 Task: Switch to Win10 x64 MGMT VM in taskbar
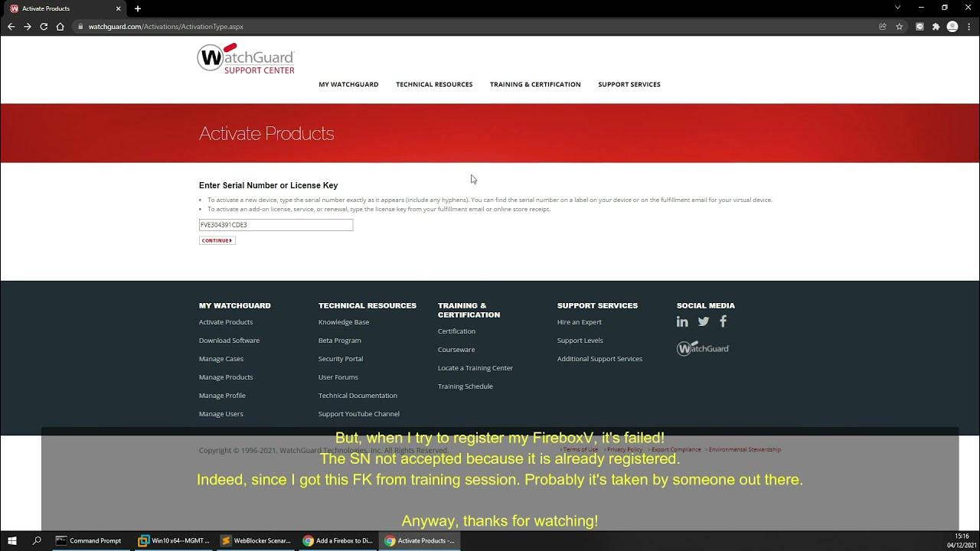[x=174, y=540]
